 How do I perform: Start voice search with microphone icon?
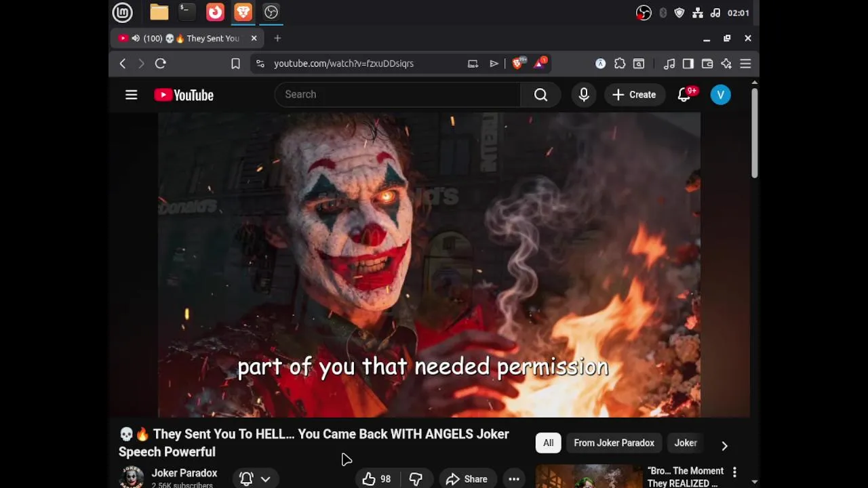click(584, 95)
